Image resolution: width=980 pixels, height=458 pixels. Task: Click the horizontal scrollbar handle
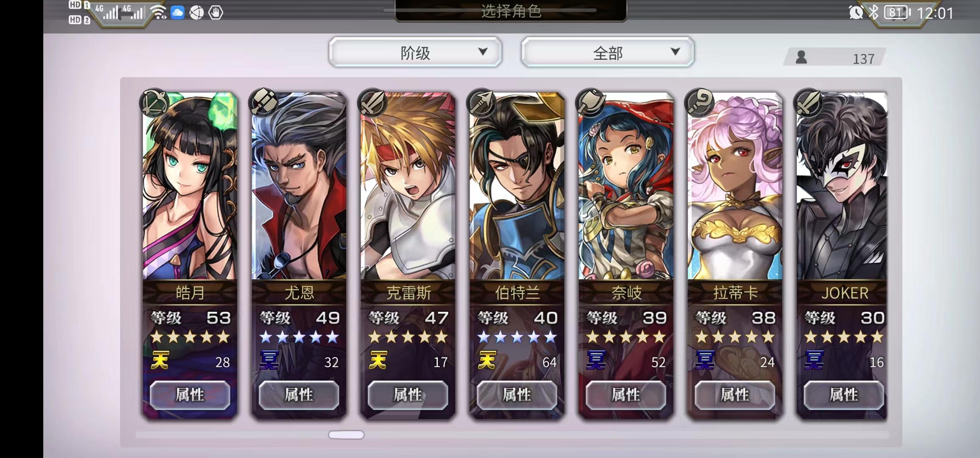346,435
